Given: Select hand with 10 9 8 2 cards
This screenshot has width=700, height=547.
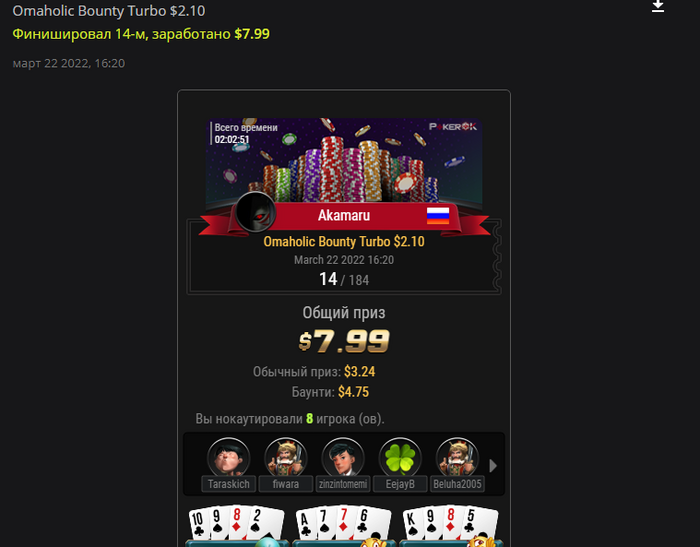Looking at the screenshot, I should [x=236, y=526].
